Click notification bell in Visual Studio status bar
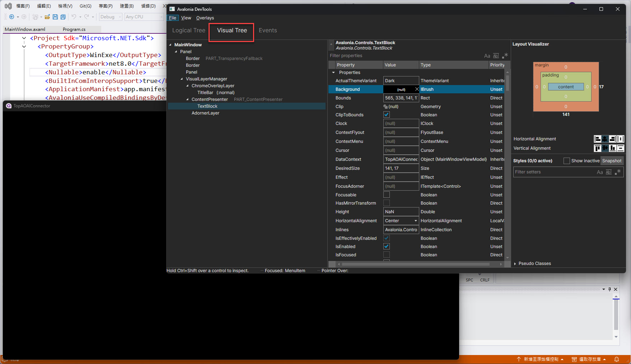The height and width of the screenshot is (364, 631). (617, 359)
